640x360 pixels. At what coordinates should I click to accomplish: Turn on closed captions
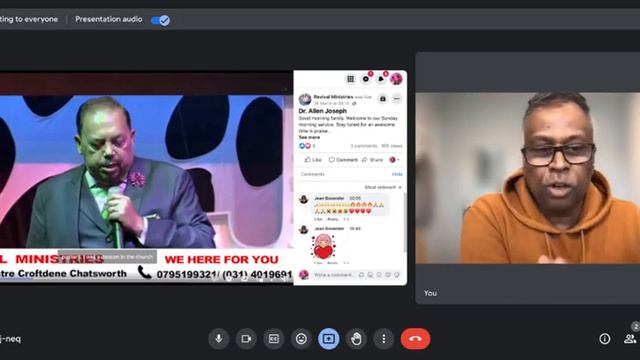273,339
